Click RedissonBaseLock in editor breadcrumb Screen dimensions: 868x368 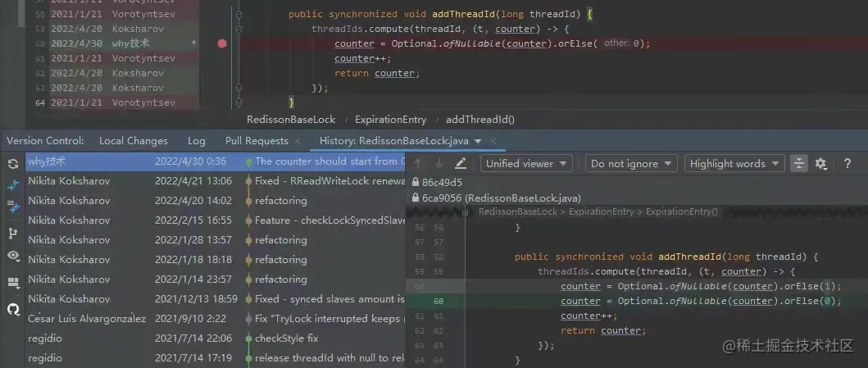(291, 120)
